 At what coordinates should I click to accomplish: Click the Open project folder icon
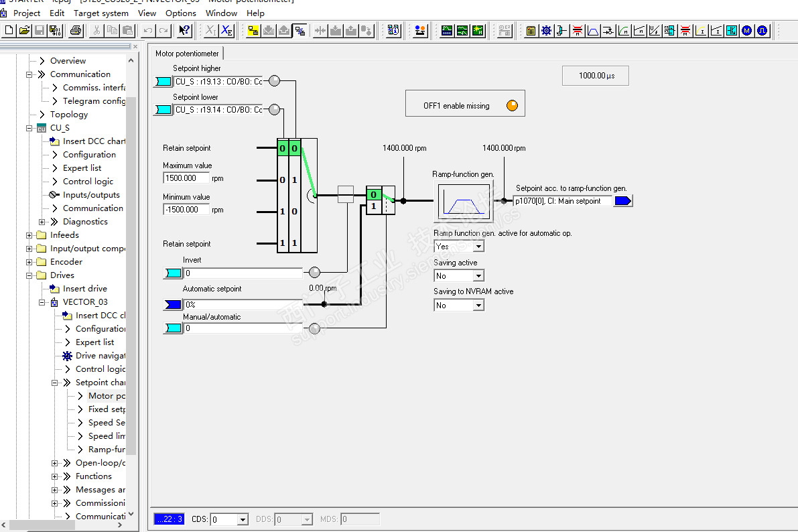pos(25,30)
